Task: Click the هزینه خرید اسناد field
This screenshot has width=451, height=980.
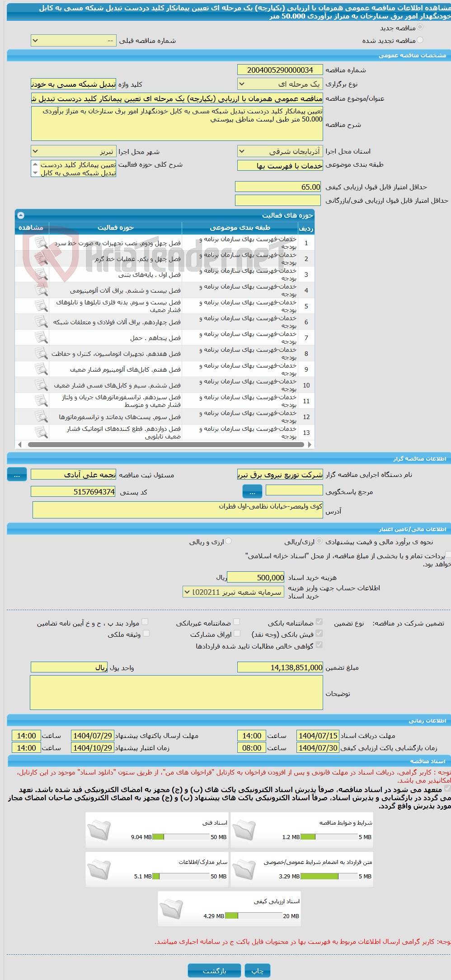Action: click(x=256, y=577)
